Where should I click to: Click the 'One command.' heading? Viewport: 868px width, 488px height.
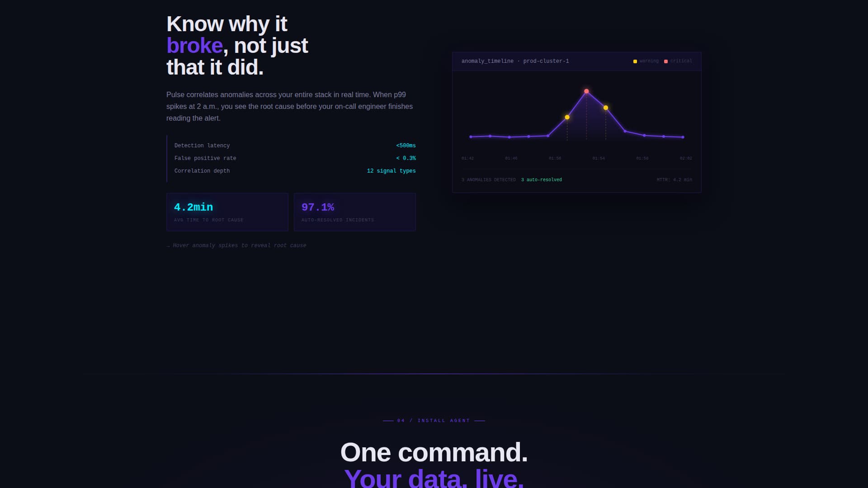click(434, 452)
